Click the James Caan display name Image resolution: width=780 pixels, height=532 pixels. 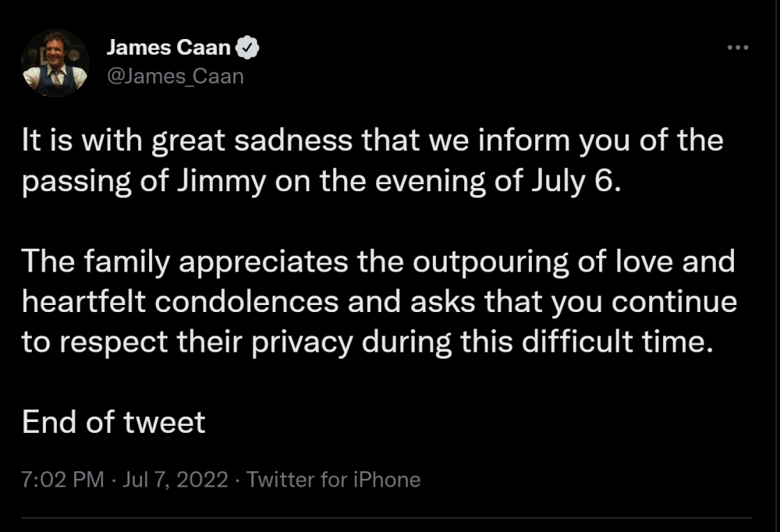click(168, 48)
